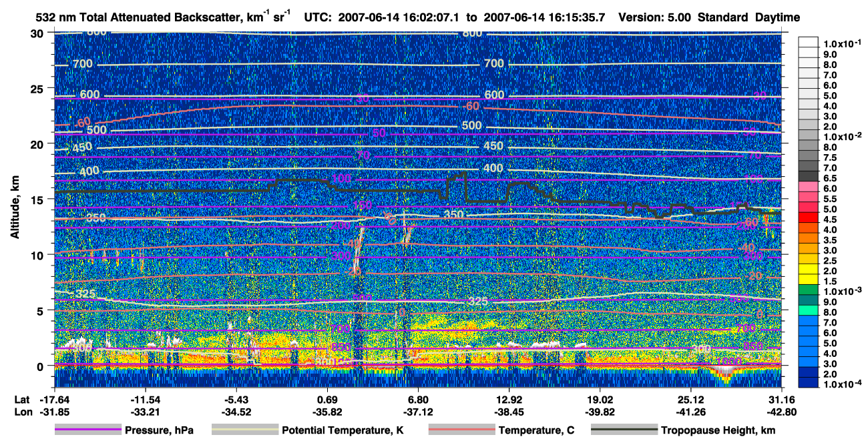Click latitude value '-11.54'

pos(145,399)
